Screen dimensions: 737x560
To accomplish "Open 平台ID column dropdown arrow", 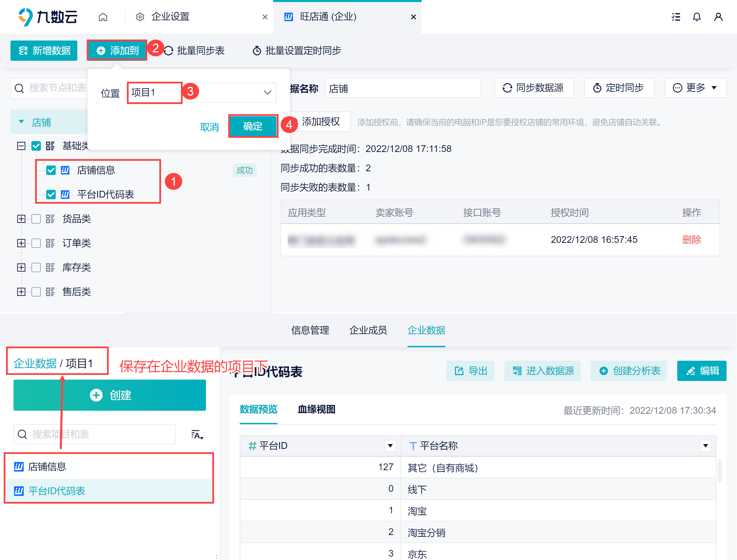I will [390, 446].
